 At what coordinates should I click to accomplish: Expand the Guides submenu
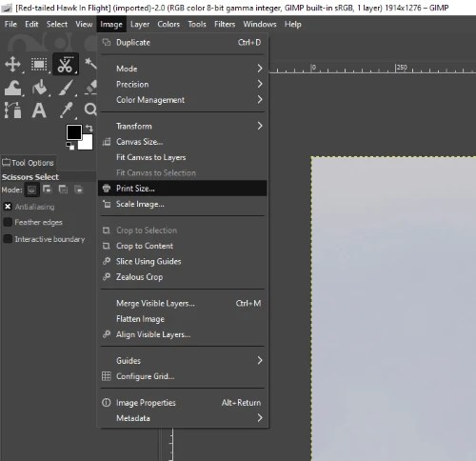[182, 361]
